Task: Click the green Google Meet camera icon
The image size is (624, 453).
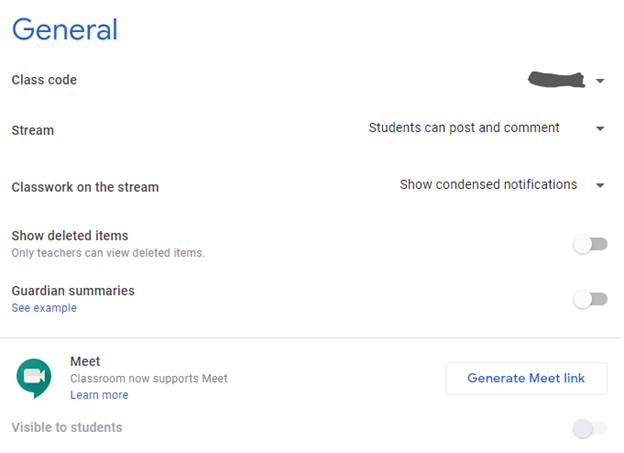Action: 34,378
